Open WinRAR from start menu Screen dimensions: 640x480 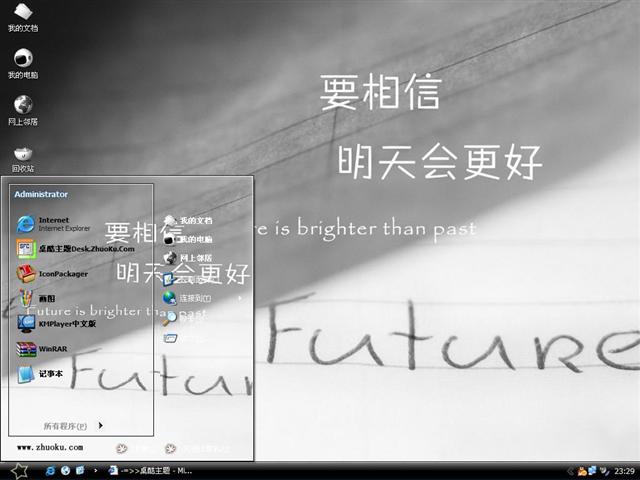click(42, 349)
